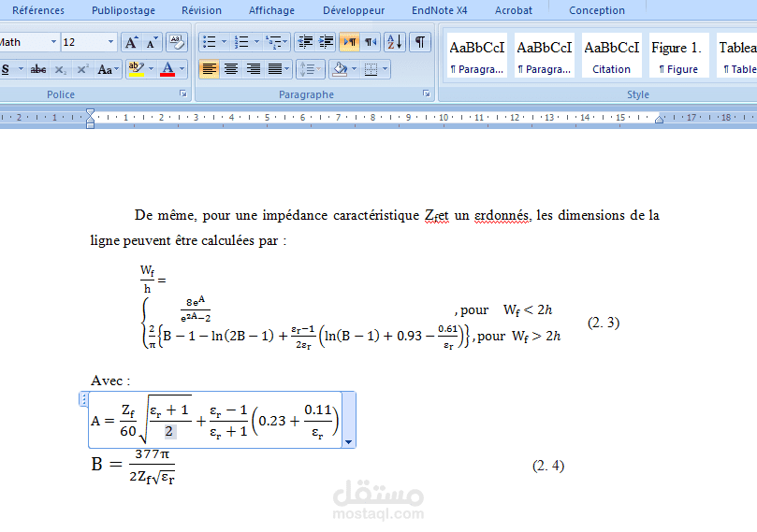Image resolution: width=757 pixels, height=532 pixels.
Task: Open the Paragraphe dialog launcher
Action: coord(427,93)
